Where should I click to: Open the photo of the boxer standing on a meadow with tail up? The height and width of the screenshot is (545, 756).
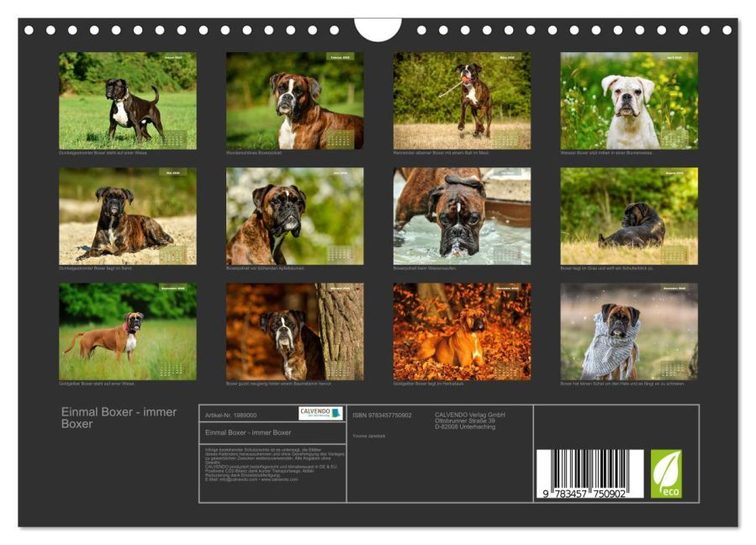click(128, 101)
